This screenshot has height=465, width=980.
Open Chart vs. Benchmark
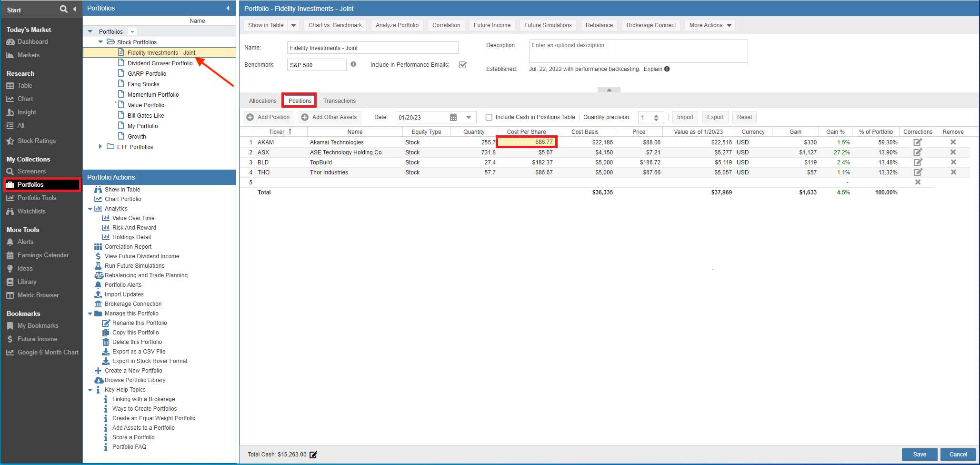(335, 25)
